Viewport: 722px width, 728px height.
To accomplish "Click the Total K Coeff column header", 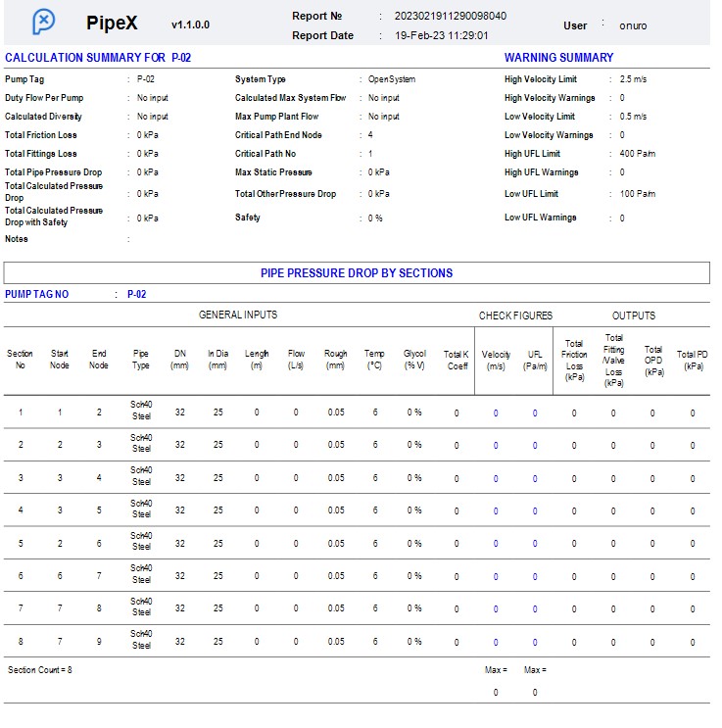I will [x=456, y=360].
